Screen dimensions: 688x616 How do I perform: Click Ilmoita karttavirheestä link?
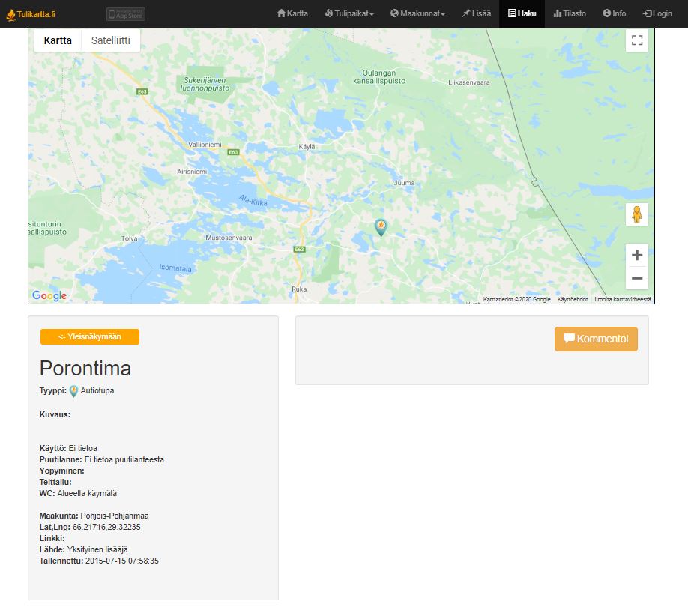click(623, 299)
